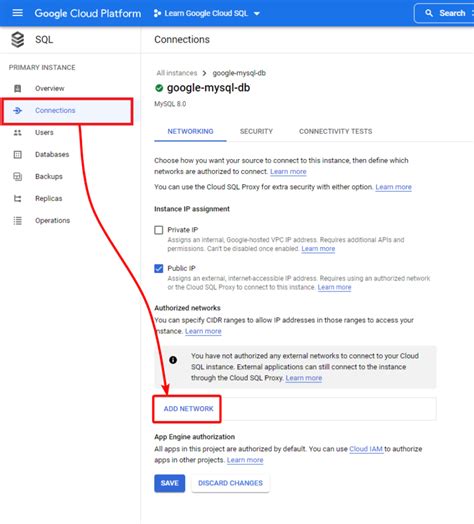
Task: Click the magnifier search icon
Action: point(429,13)
